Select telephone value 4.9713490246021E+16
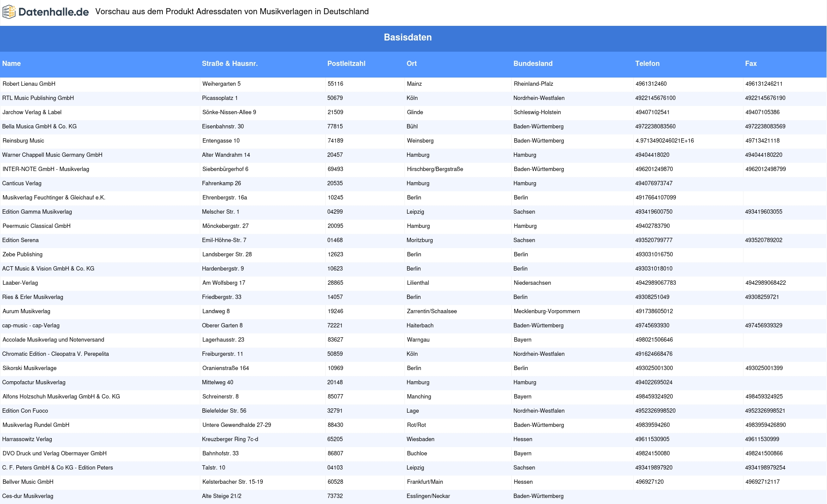This screenshot has width=827, height=504. [665, 141]
